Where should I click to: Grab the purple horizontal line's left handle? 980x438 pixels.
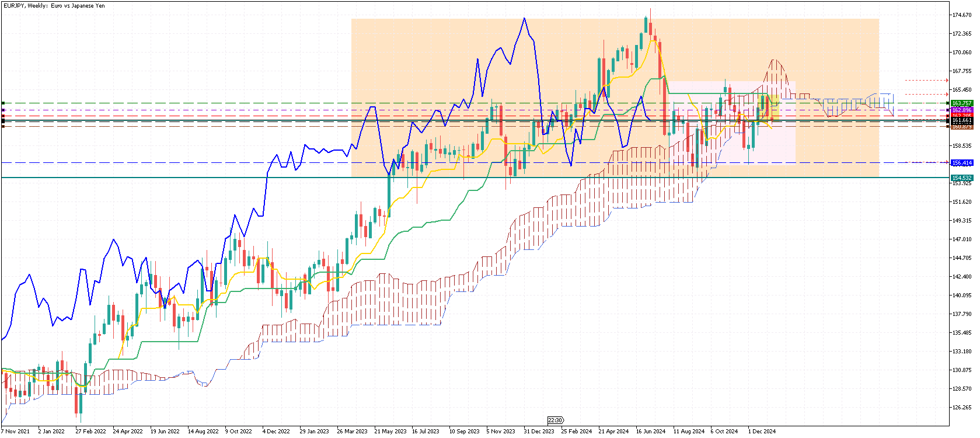pyautogui.click(x=3, y=110)
